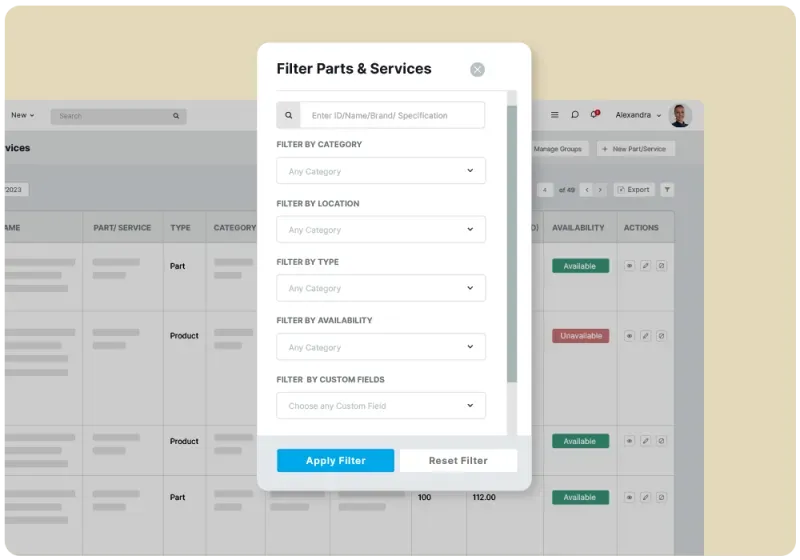Open the Filter by Custom Fields dropdown

[381, 406]
